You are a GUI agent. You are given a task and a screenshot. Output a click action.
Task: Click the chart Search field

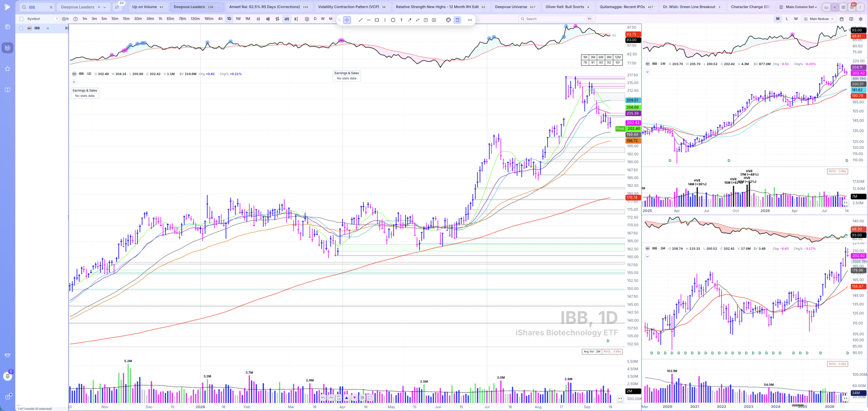tap(556, 19)
